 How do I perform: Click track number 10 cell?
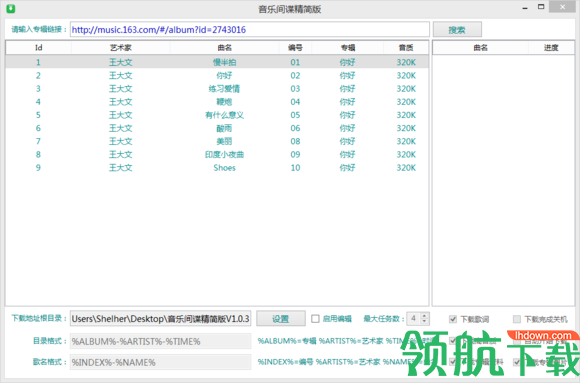click(x=295, y=168)
